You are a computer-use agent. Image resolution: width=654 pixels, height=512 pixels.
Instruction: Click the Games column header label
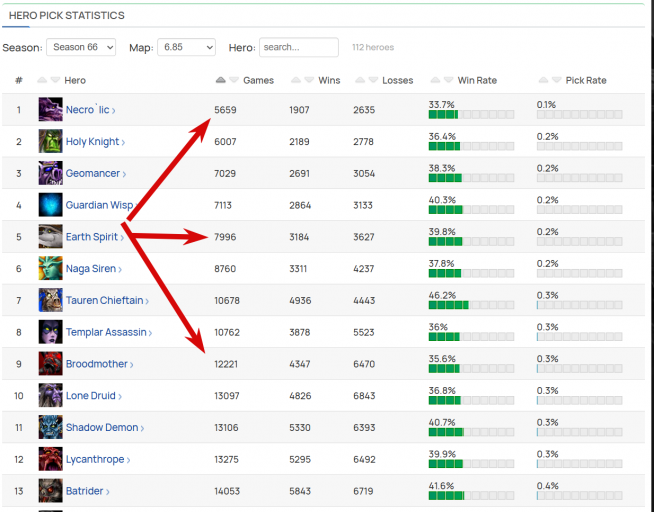(x=259, y=80)
